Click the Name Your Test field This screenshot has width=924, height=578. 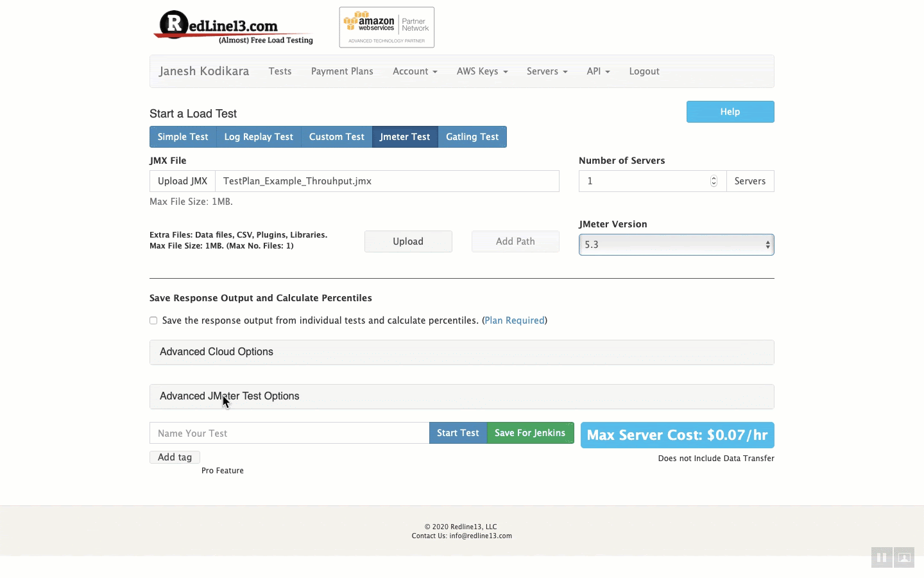(x=289, y=433)
